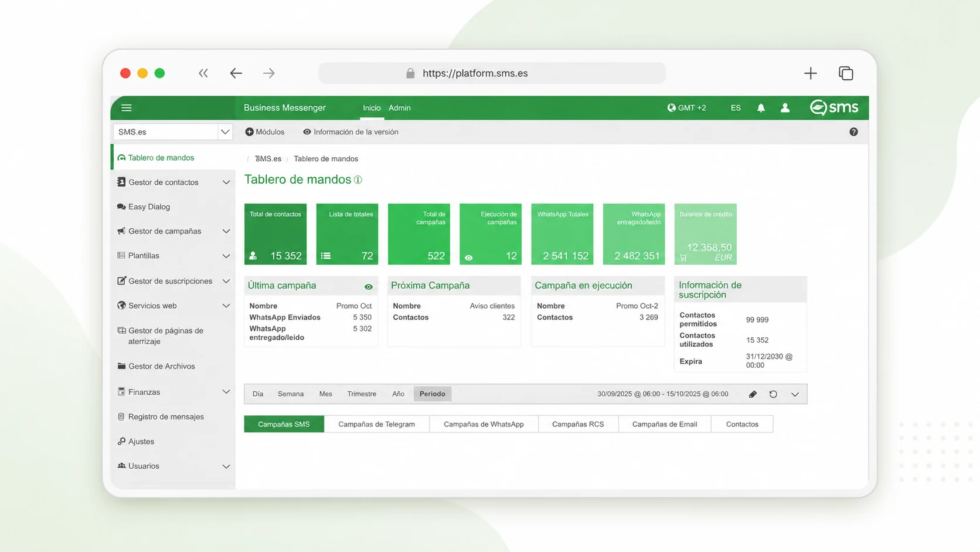Expand Gestor de campañas menu
The width and height of the screenshot is (980, 552).
(x=226, y=231)
